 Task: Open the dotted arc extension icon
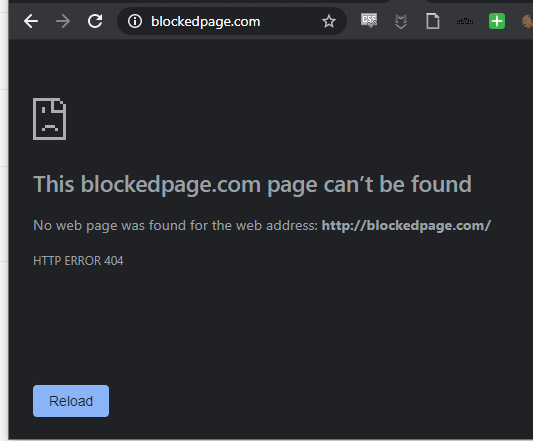(x=465, y=21)
